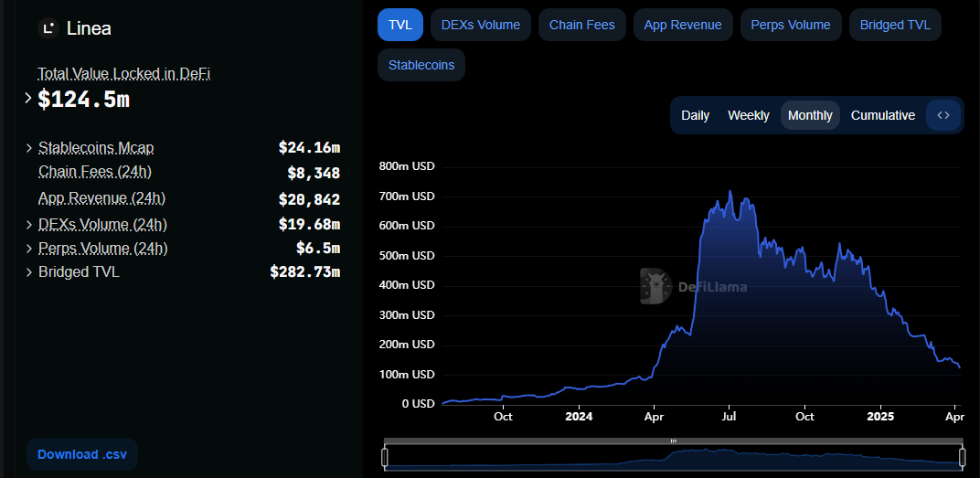This screenshot has width=980, height=478.
Task: Switch to the DEXs Volume tab
Action: coord(481,25)
